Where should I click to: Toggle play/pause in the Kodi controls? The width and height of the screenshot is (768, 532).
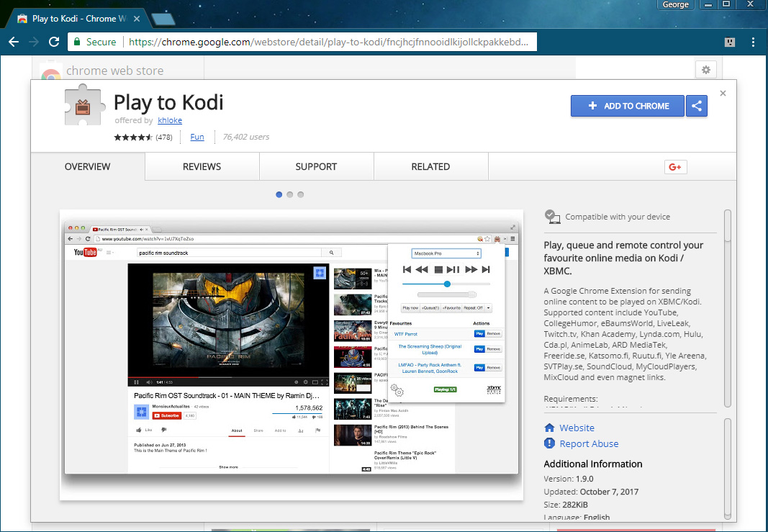tap(453, 269)
